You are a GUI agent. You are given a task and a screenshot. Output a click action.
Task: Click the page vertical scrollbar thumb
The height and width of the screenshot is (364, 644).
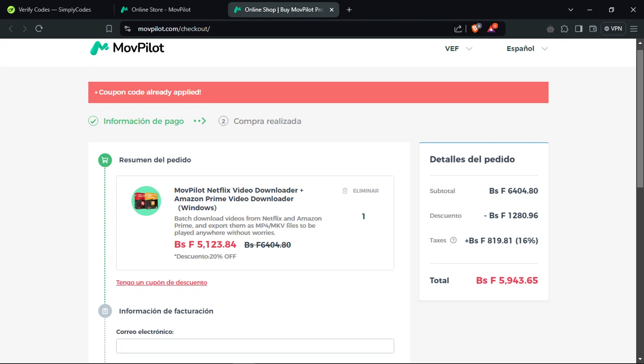pyautogui.click(x=640, y=118)
